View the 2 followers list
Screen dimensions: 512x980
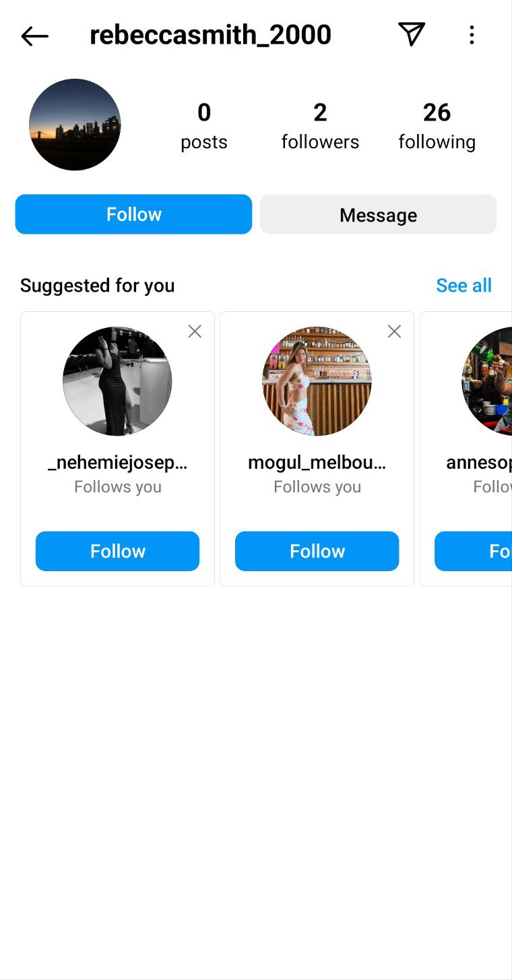pos(320,126)
